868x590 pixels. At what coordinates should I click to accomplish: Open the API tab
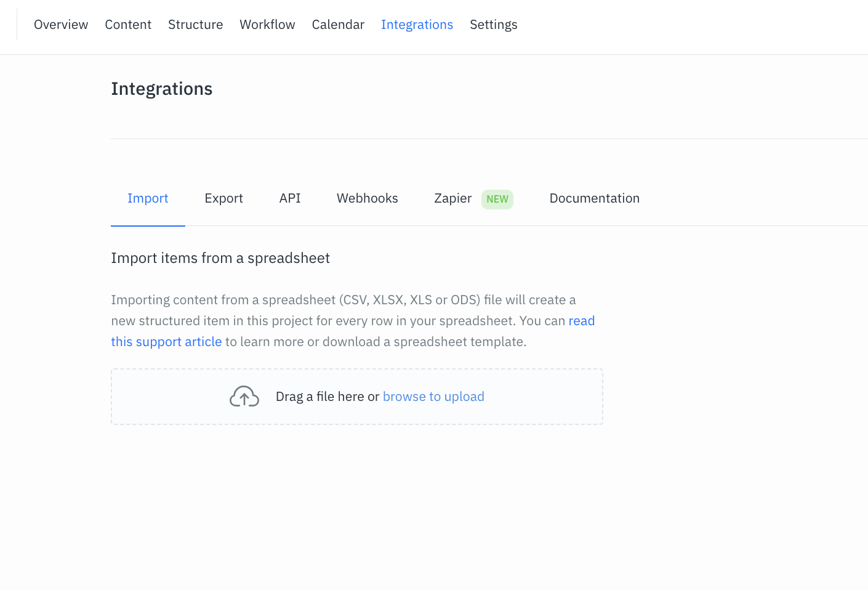coord(289,198)
